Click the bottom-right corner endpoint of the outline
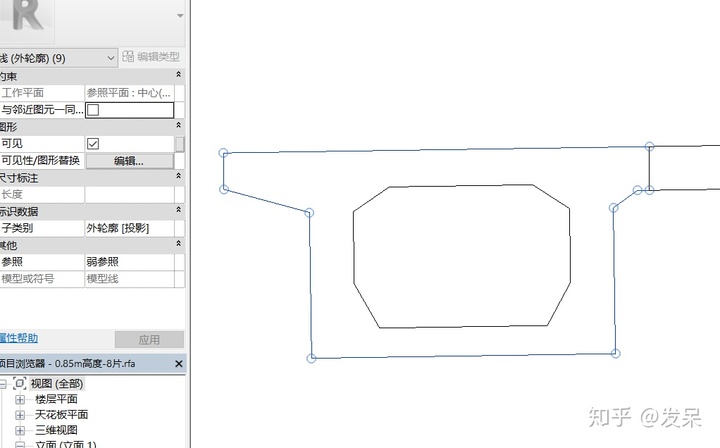The image size is (720, 448). pos(615,353)
